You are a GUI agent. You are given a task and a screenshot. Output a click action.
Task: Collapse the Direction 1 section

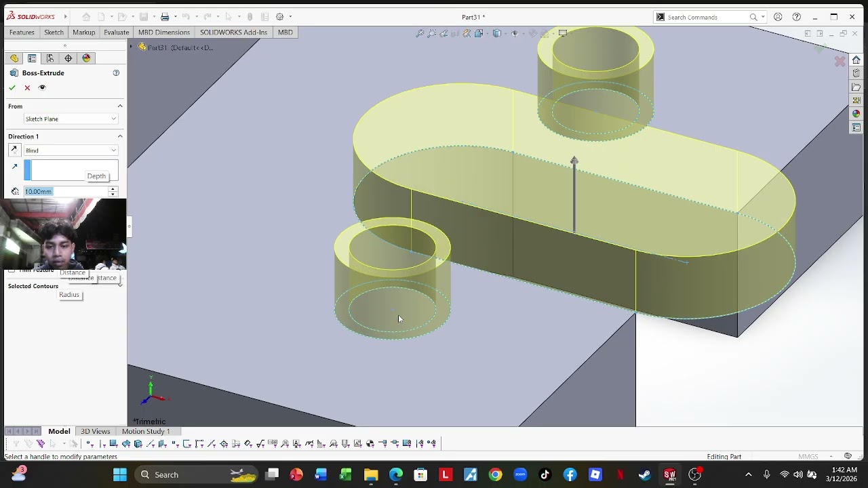pos(120,136)
